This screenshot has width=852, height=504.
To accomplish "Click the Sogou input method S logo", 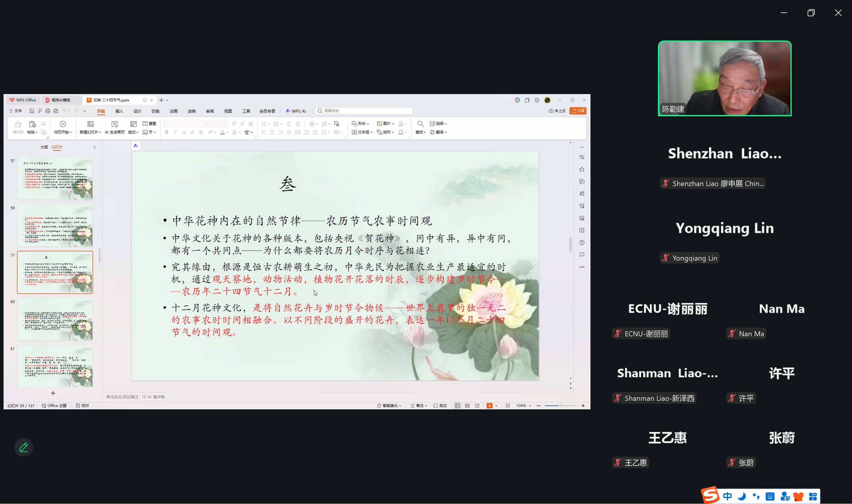I will pos(710,495).
